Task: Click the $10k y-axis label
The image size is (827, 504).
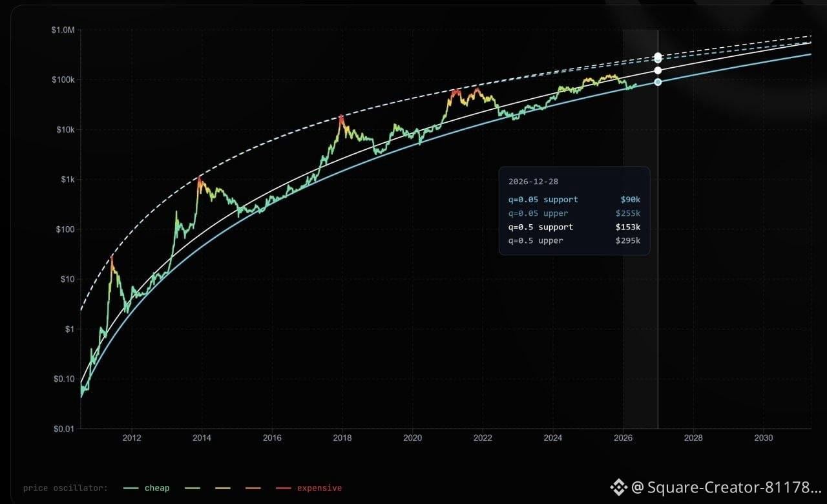Action: [66, 130]
